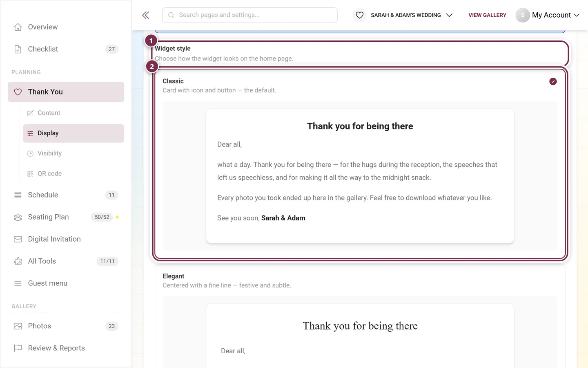Screen dimensions: 588x368
Task: Click the Photos count badge 23
Action: pyautogui.click(x=111, y=326)
